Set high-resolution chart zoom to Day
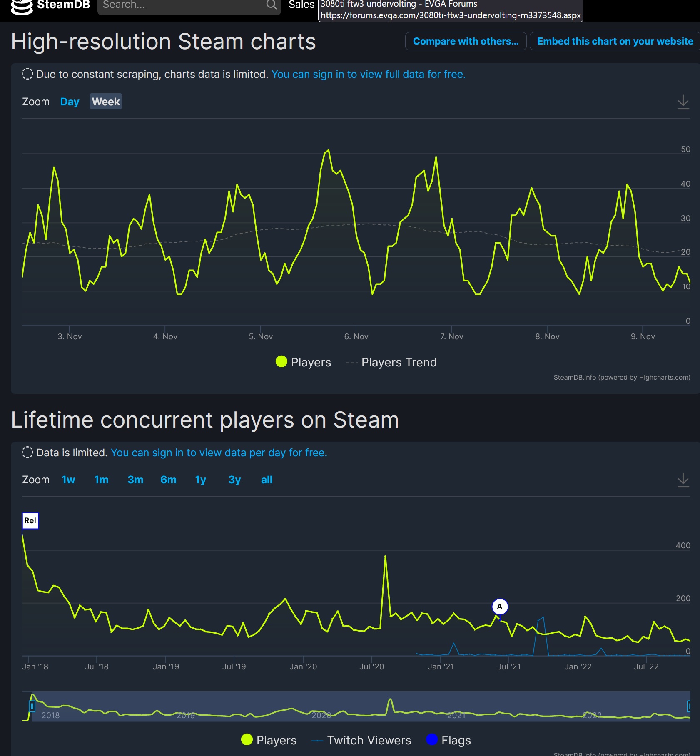This screenshot has height=756, width=700. click(x=70, y=102)
